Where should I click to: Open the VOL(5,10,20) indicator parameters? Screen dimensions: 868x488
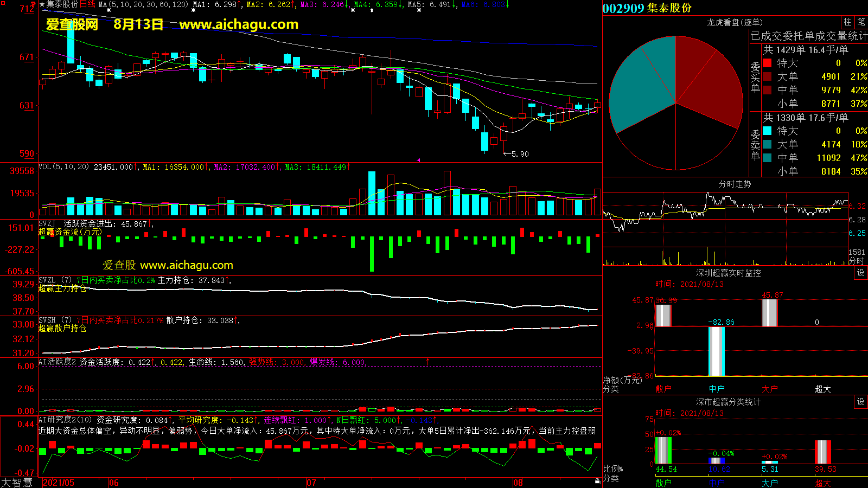coord(63,167)
